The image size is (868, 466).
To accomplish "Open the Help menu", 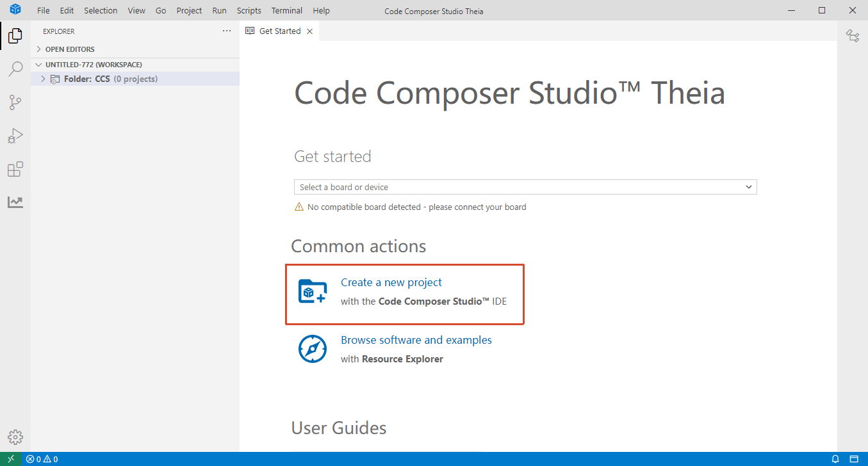I will (322, 11).
